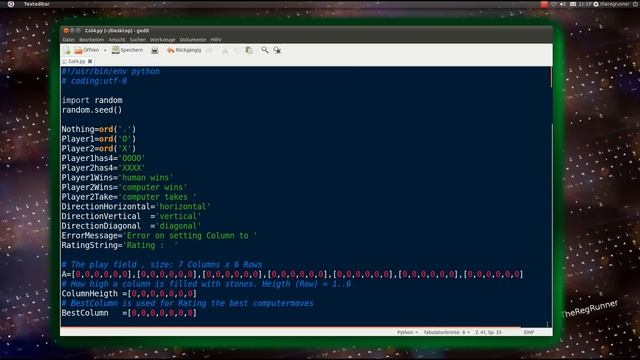The image size is (640, 360).
Task: Open theregrunner user menu
Action: click(611, 4)
